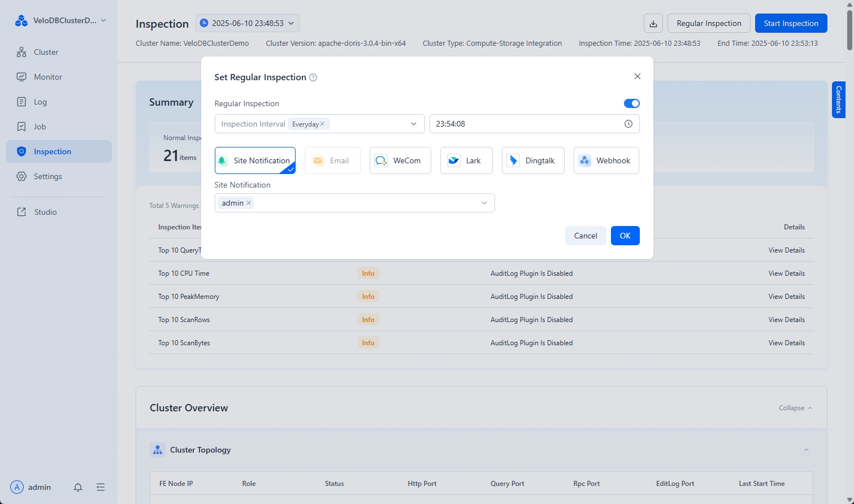Viewport: 854px width, 504px height.
Task: Disable the Regular Inspection switch
Action: 631,103
